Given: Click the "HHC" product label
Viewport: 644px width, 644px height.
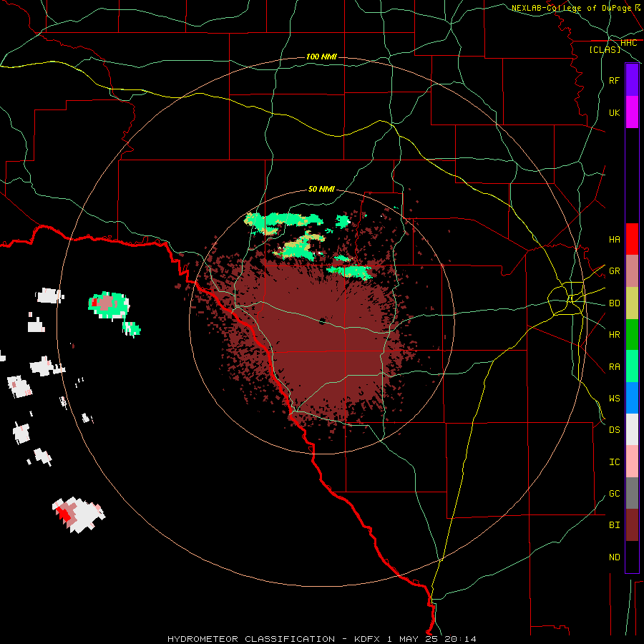Looking at the screenshot, I should pyautogui.click(x=628, y=43).
